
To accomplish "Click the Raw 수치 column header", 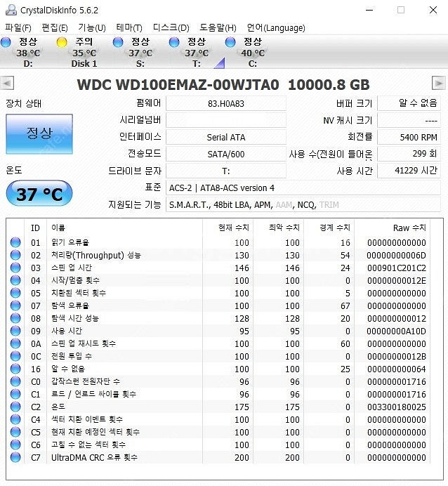I will (x=393, y=228).
